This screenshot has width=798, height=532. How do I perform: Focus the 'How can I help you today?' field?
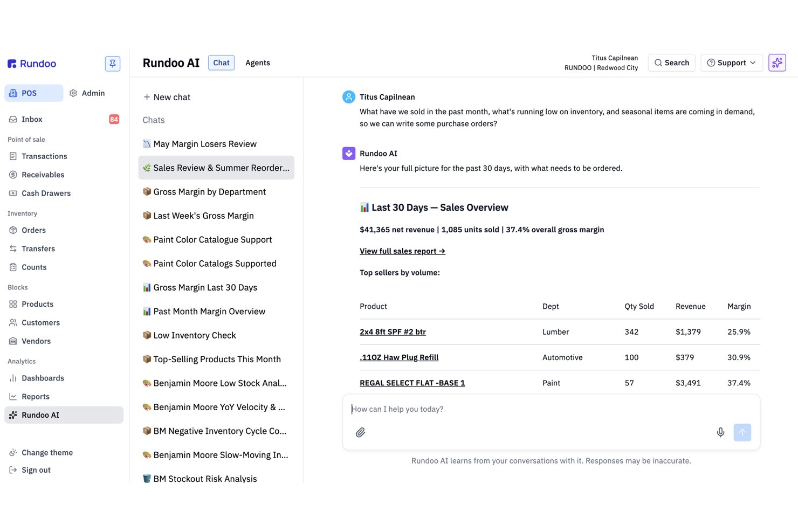551,409
